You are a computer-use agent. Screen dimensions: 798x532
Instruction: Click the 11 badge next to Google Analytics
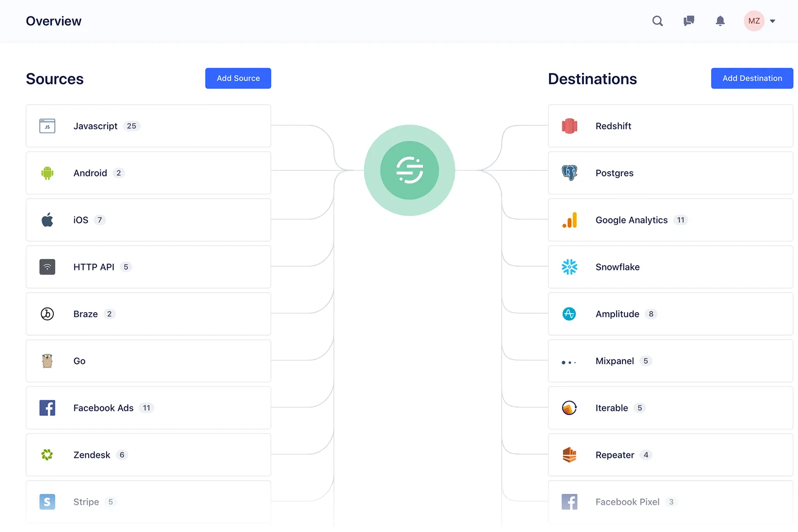point(681,220)
